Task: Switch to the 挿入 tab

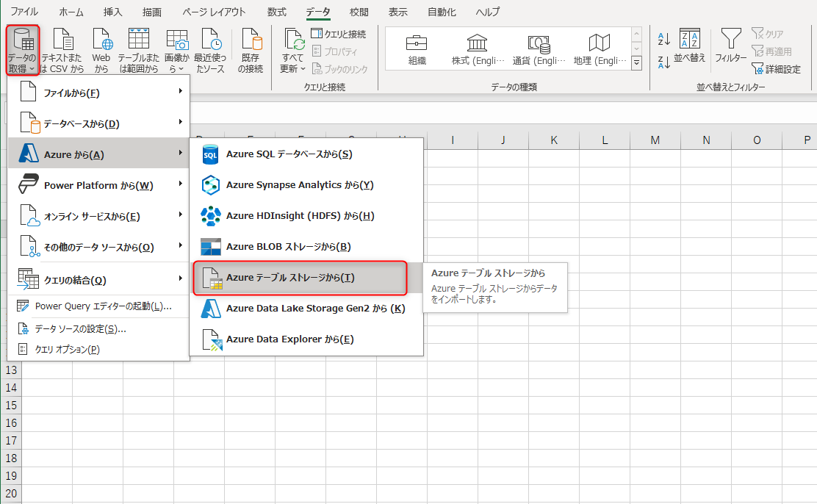Action: click(112, 12)
